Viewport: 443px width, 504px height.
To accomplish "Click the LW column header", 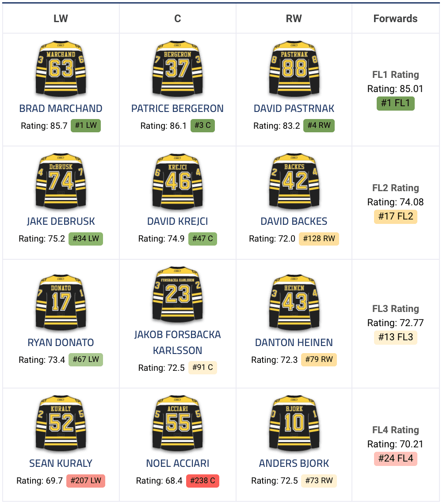I will pyautogui.click(x=61, y=19).
